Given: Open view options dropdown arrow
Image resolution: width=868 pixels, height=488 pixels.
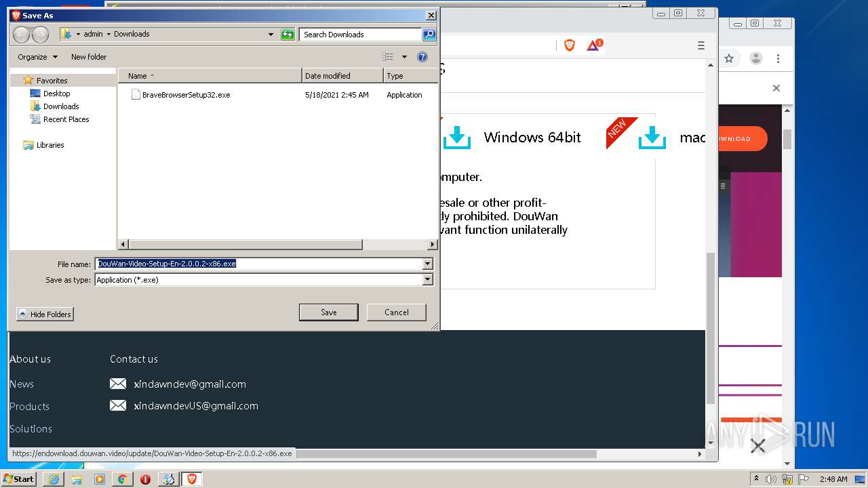Looking at the screenshot, I should coord(404,57).
